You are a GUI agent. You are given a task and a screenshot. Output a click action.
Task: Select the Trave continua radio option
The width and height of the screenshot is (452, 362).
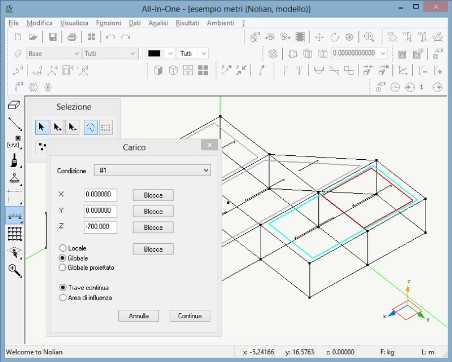click(x=62, y=287)
